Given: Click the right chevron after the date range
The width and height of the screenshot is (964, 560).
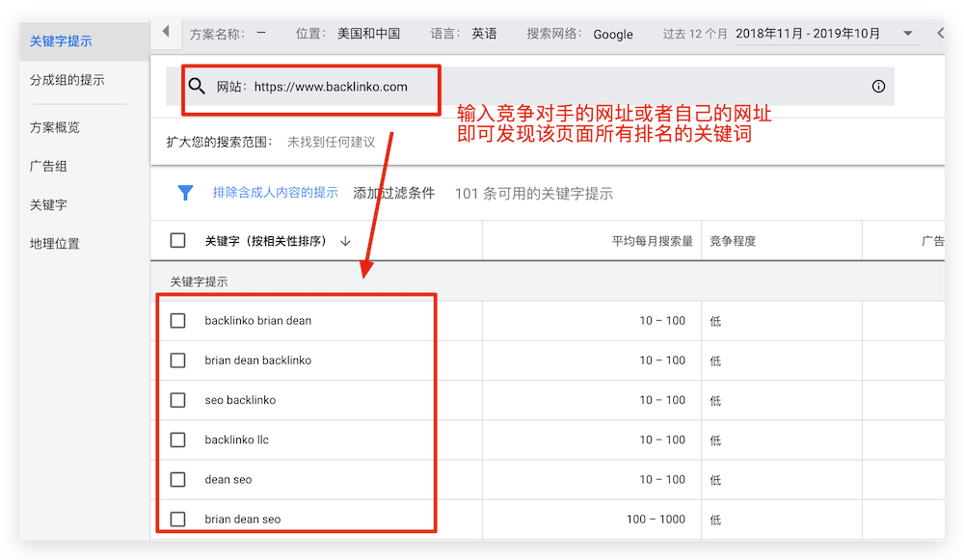Looking at the screenshot, I should click(942, 32).
